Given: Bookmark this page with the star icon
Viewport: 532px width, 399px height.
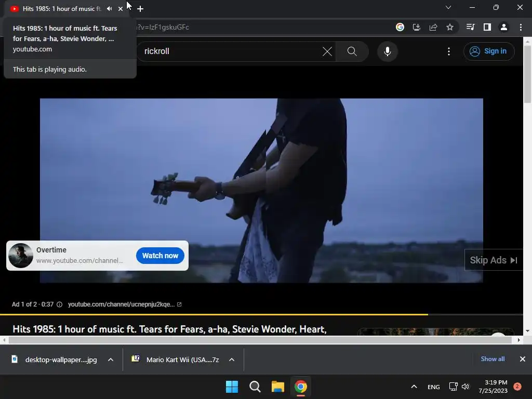Looking at the screenshot, I should point(450,27).
